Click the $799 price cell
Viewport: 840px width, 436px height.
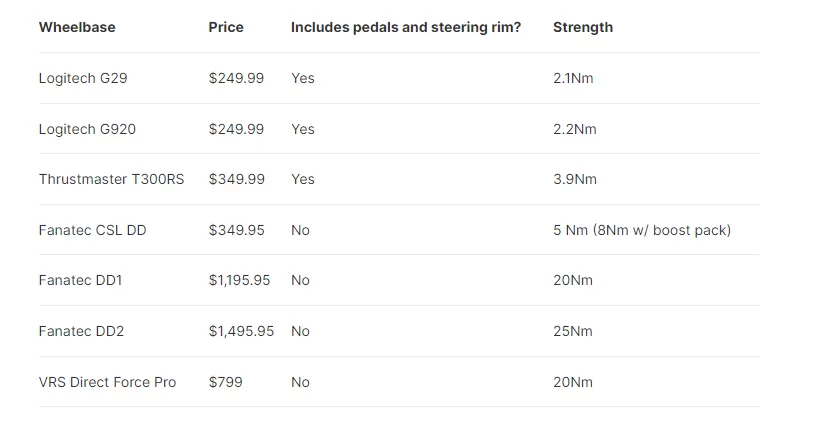coord(226,382)
